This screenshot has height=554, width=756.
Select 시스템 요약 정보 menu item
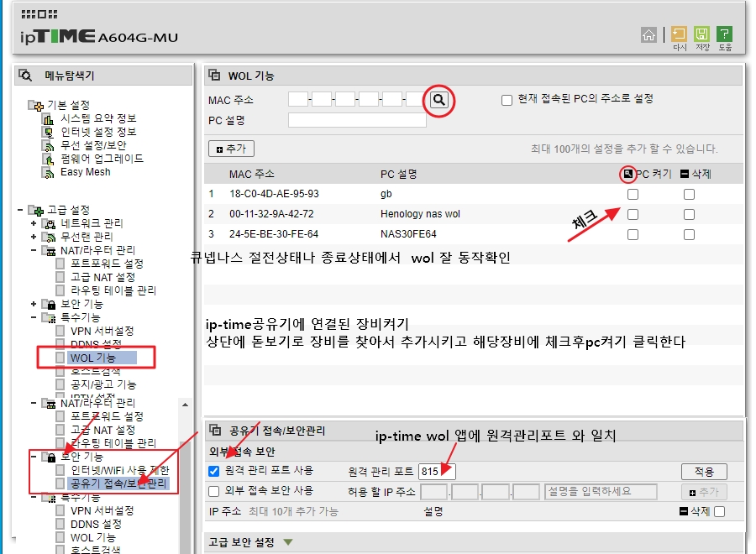point(97,118)
